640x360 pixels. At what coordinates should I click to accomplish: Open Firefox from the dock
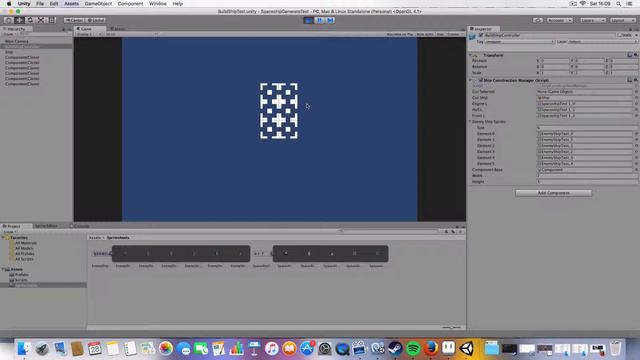tap(431, 349)
